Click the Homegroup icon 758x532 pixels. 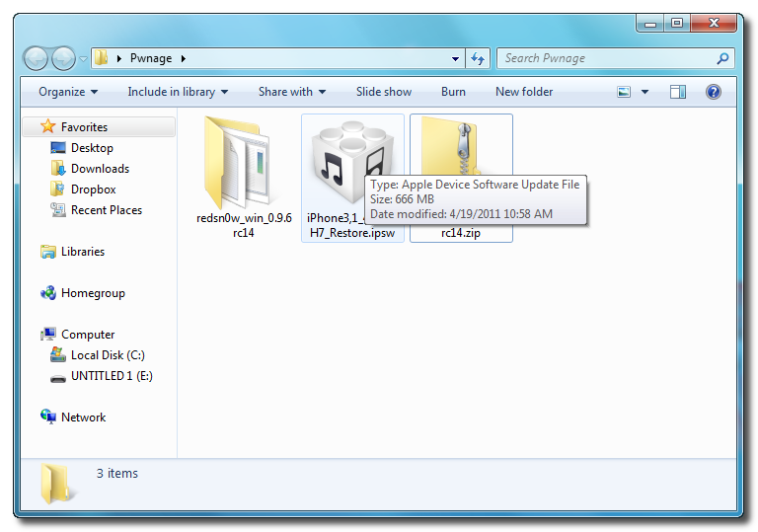coord(47,293)
